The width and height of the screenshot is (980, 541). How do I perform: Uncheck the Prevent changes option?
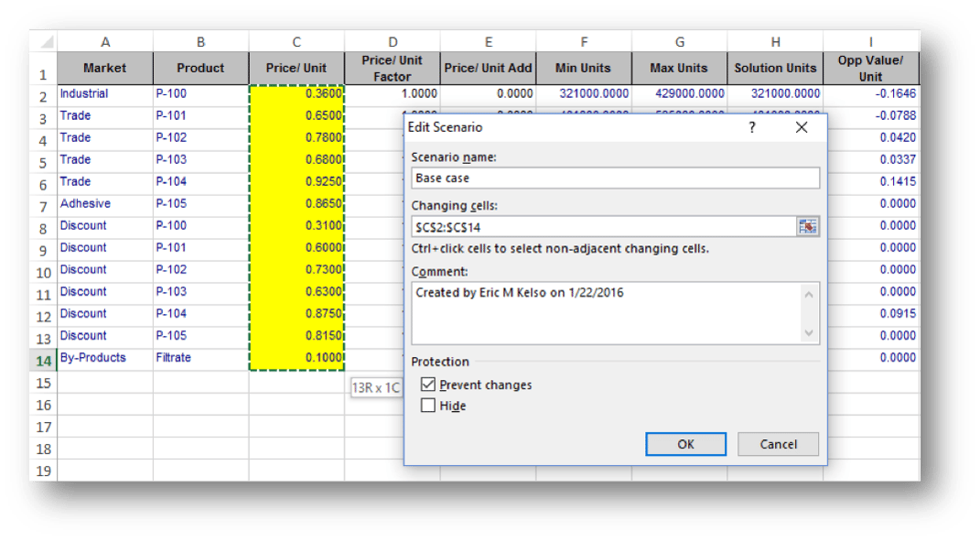(428, 384)
